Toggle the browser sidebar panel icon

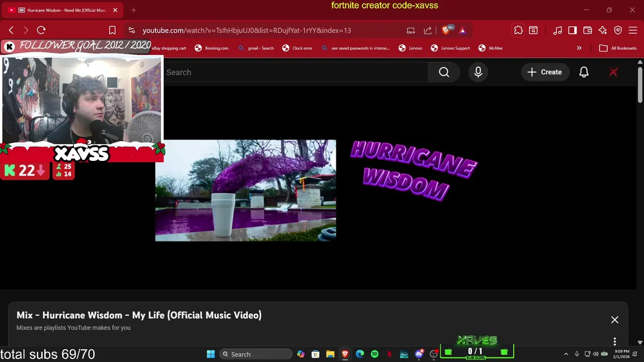point(573,30)
